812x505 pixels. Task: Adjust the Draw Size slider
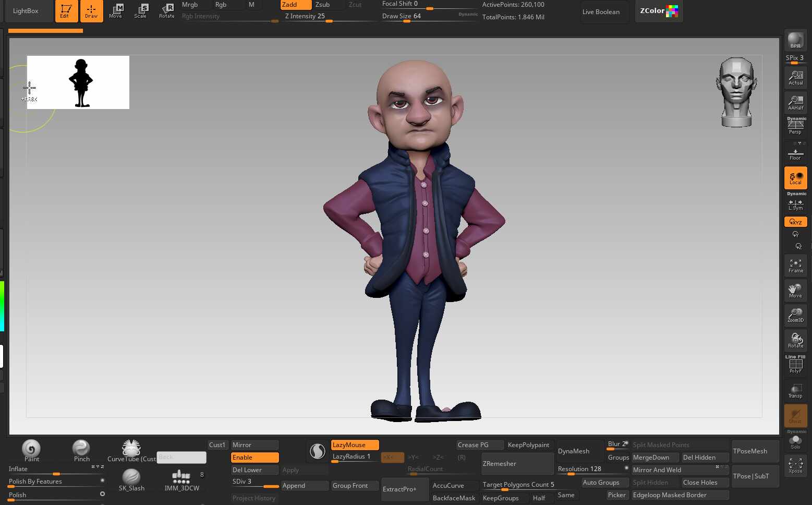430,17
